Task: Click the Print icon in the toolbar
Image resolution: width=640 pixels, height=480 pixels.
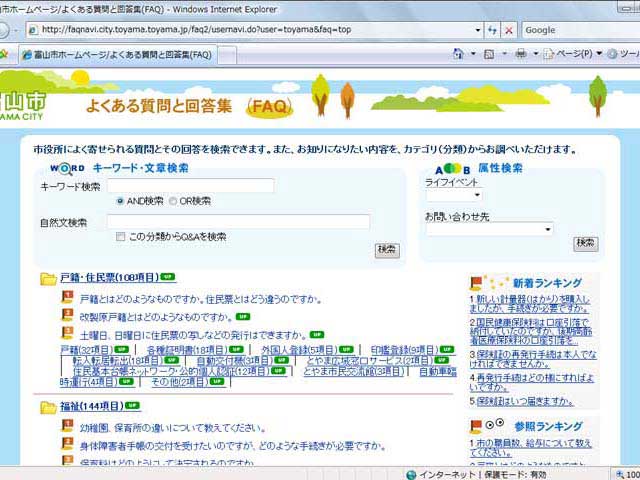Action: tap(521, 54)
